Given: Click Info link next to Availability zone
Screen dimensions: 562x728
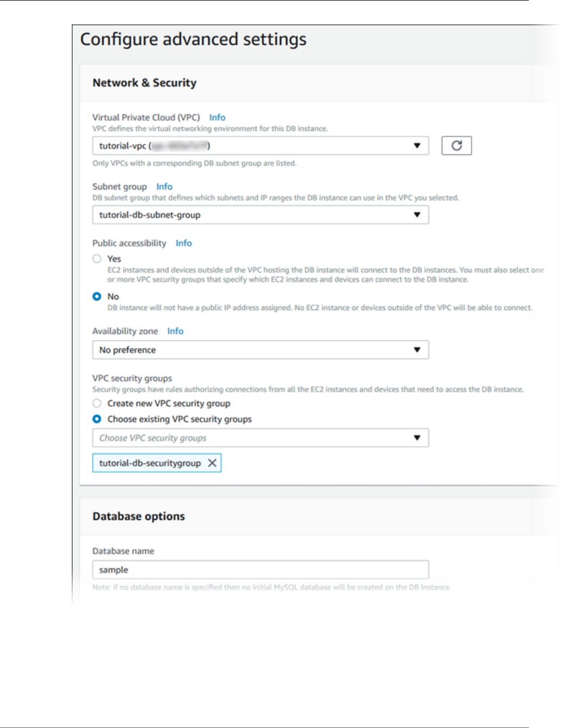Looking at the screenshot, I should (175, 331).
